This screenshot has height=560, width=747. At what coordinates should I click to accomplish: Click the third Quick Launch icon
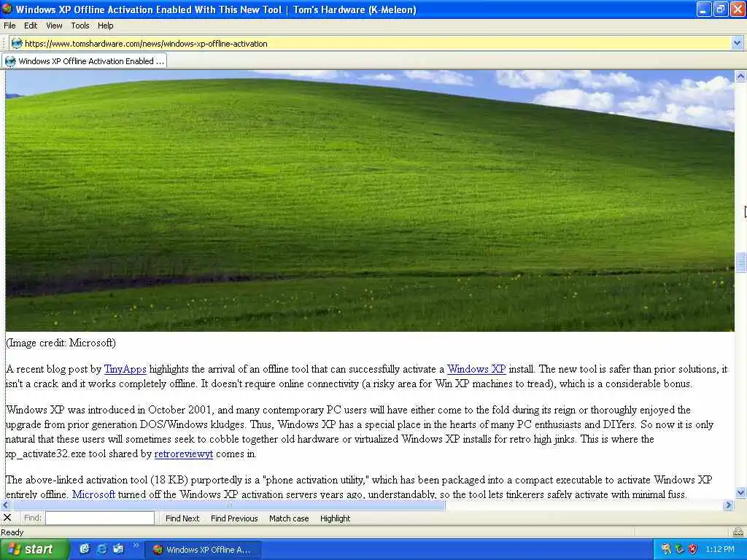click(118, 549)
